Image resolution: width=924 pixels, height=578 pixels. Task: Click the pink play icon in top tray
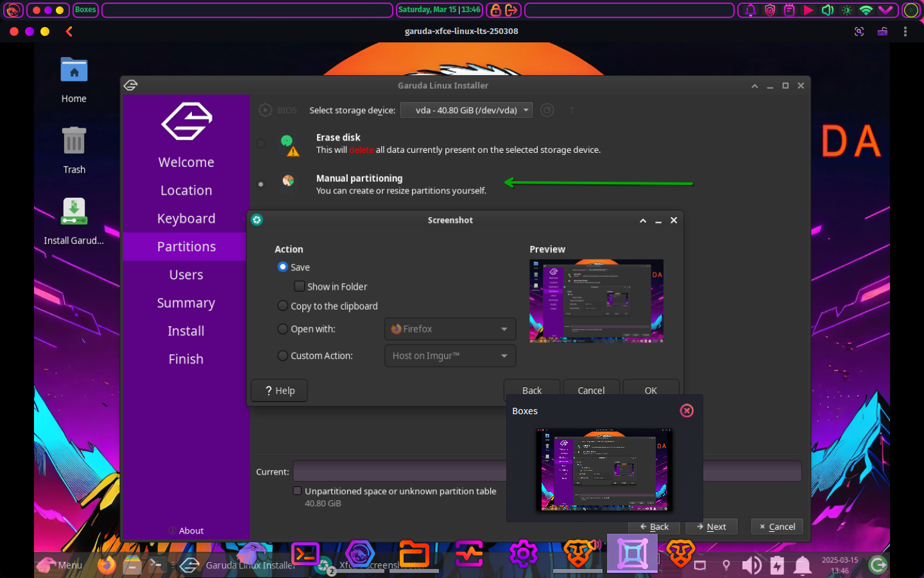point(809,10)
